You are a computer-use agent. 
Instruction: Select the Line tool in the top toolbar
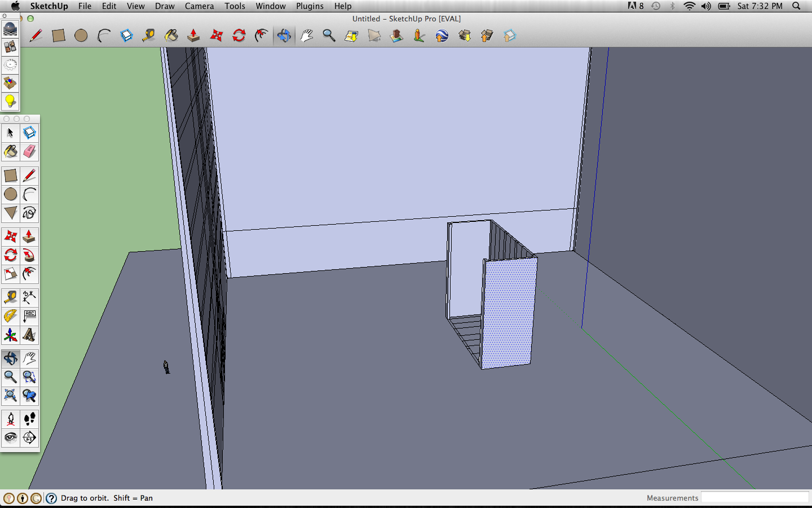(36, 36)
